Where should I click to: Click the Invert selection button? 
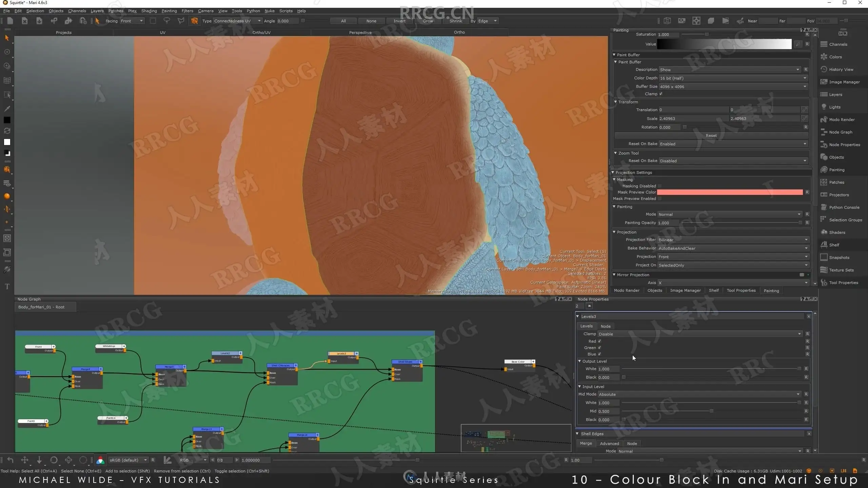399,21
